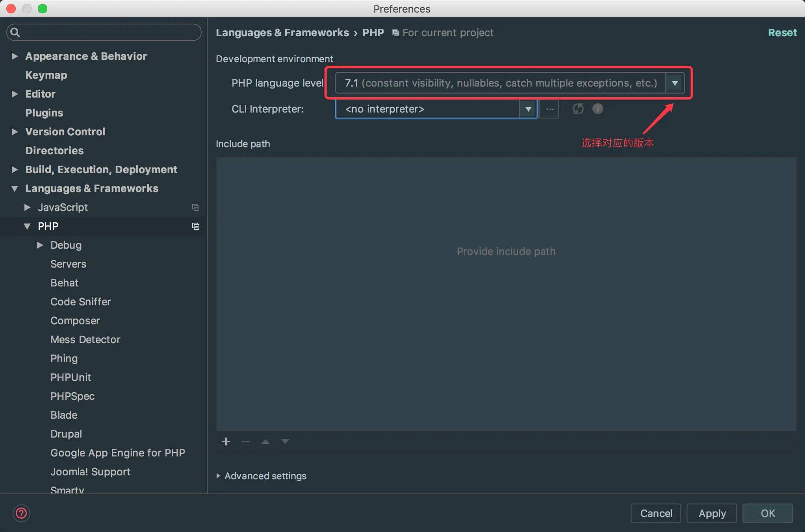This screenshot has height=532, width=805.
Task: Click the move path down arrow icon
Action: (x=285, y=441)
